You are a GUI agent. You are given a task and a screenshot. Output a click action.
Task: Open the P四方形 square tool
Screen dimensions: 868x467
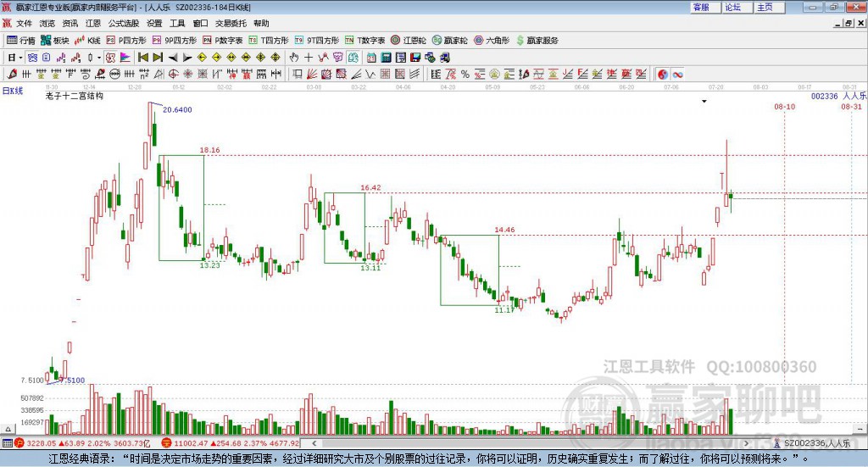point(126,41)
